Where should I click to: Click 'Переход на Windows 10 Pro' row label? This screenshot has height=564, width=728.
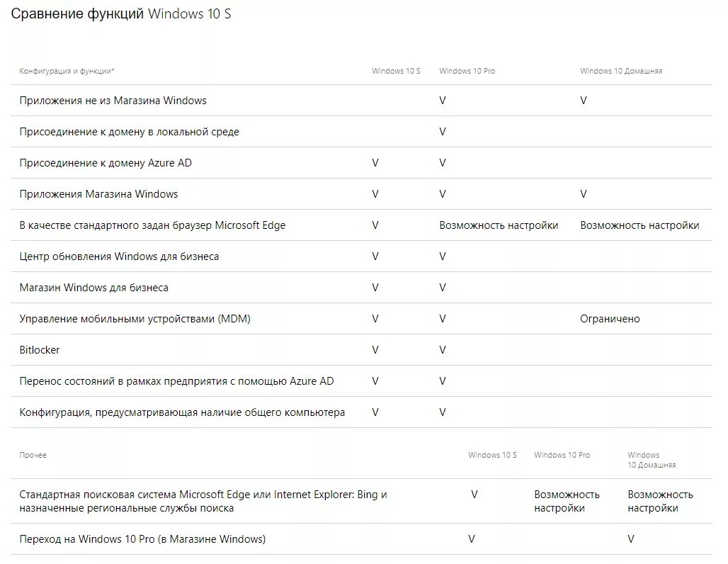(142, 539)
